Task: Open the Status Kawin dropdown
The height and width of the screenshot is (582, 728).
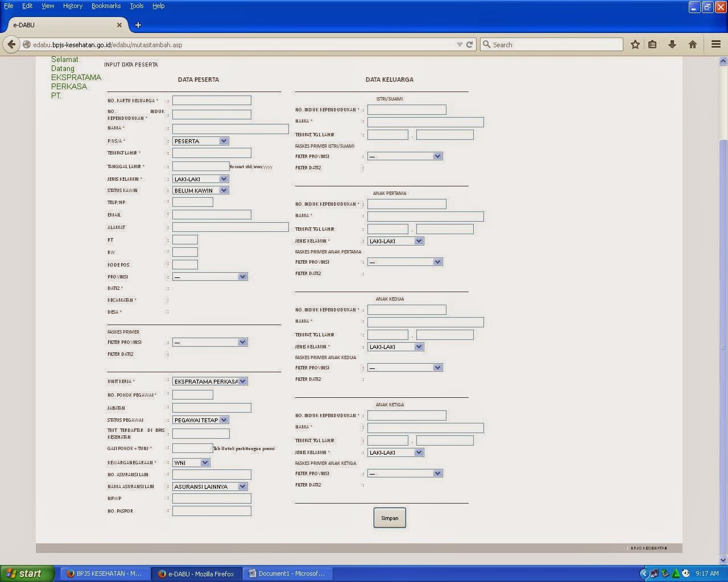Action: (200, 190)
